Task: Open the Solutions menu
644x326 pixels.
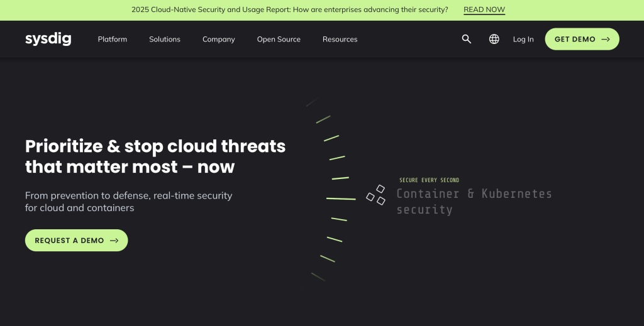Action: (x=165, y=40)
